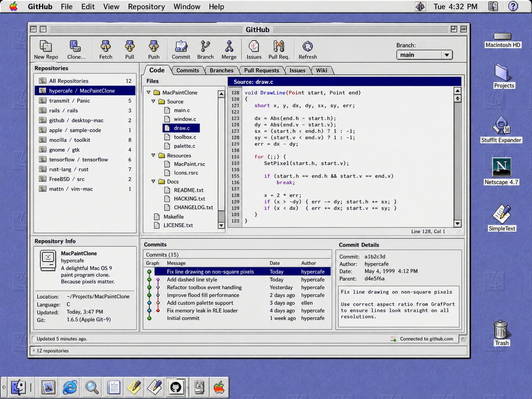
Task: Click the GitHub octocat icon in dock
Action: pos(176,387)
